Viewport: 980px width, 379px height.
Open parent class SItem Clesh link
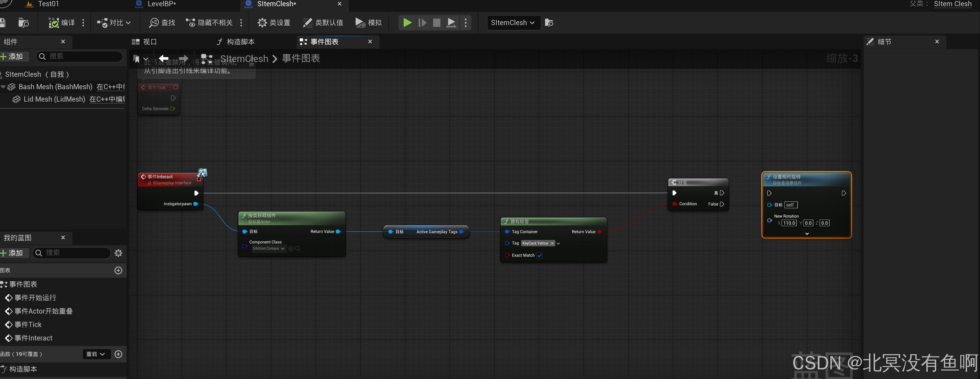[952, 4]
